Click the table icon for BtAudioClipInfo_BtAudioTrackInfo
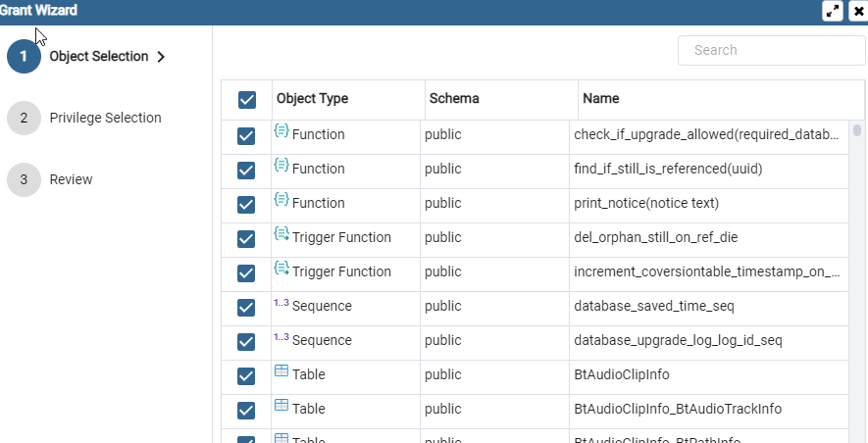The image size is (868, 443). point(281,407)
